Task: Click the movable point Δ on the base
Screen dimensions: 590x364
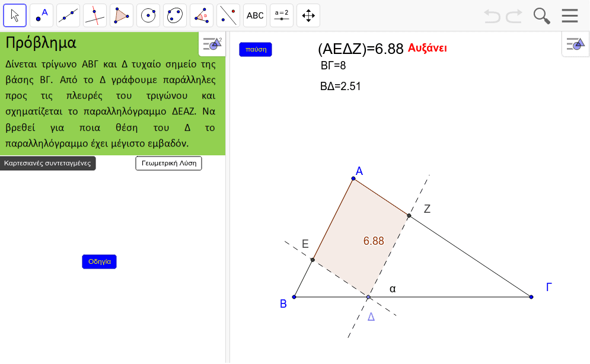Action: coord(368,297)
